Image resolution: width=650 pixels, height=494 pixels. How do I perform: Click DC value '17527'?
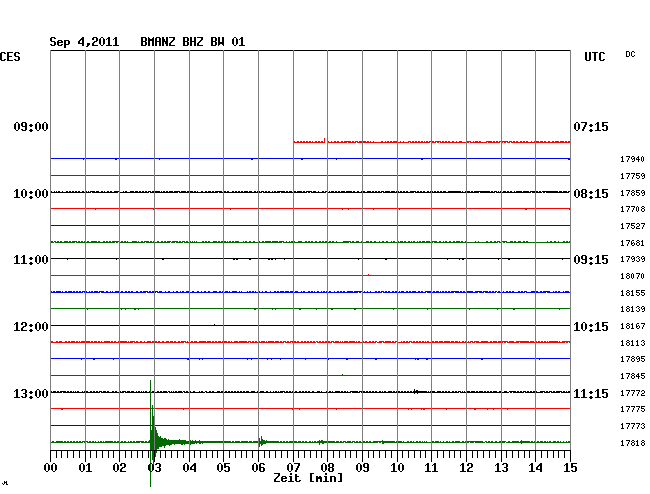pyautogui.click(x=633, y=226)
